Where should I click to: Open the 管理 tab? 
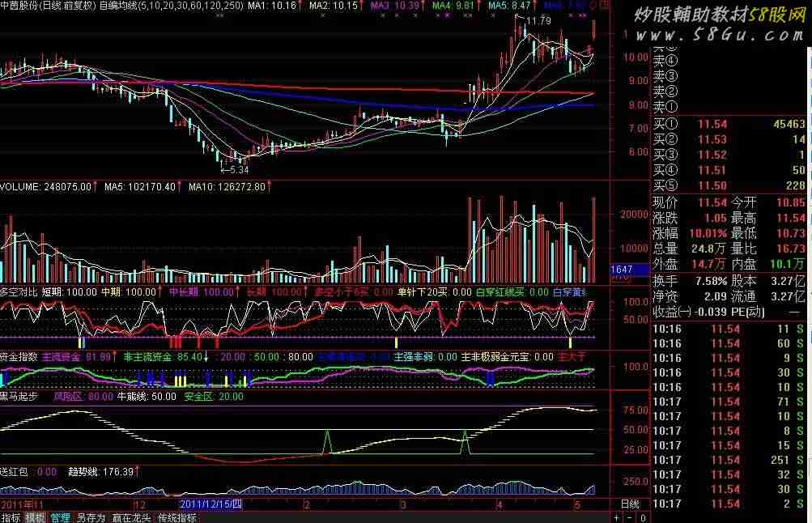pyautogui.click(x=60, y=517)
